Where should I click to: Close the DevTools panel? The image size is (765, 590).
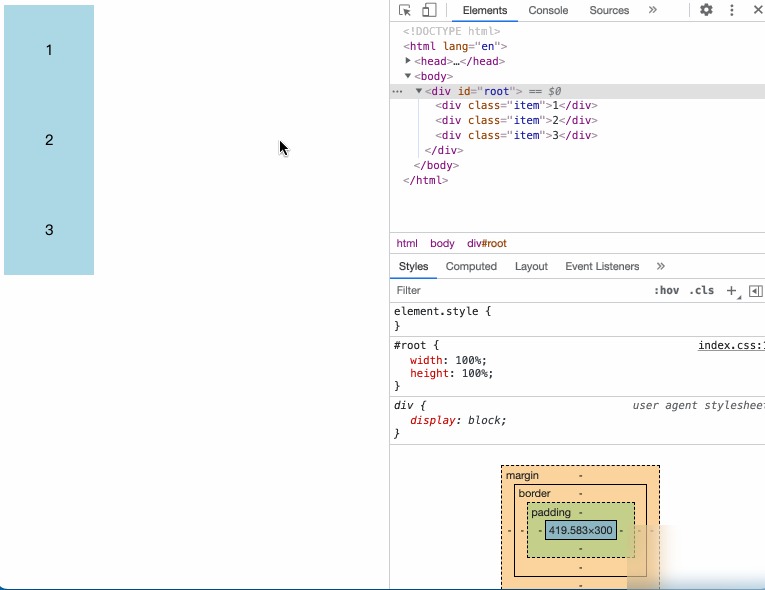tap(758, 10)
